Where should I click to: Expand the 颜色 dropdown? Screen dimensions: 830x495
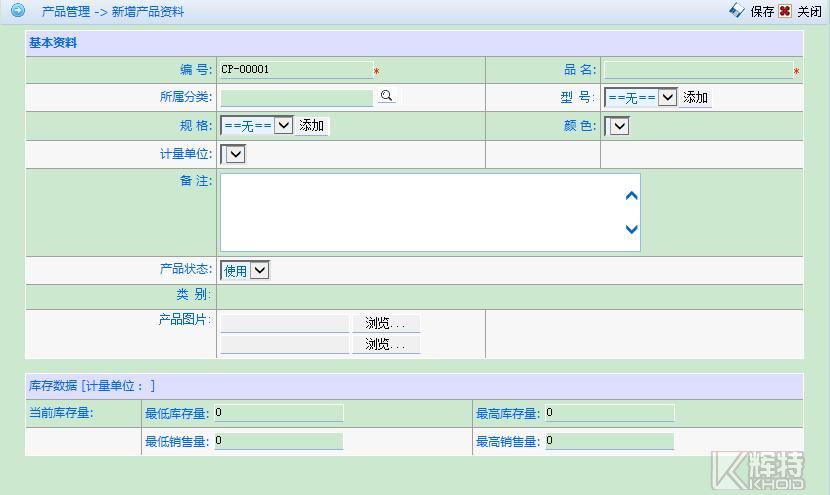(x=618, y=126)
